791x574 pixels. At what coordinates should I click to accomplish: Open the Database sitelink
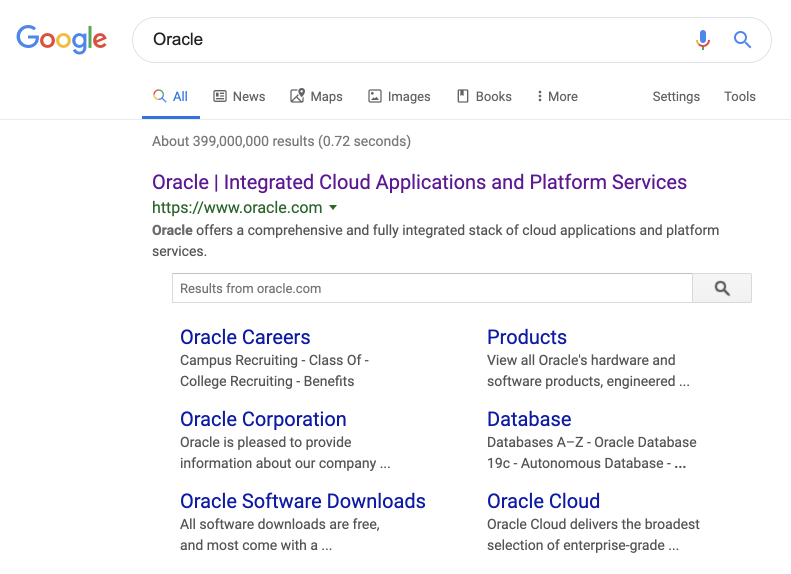click(x=529, y=419)
